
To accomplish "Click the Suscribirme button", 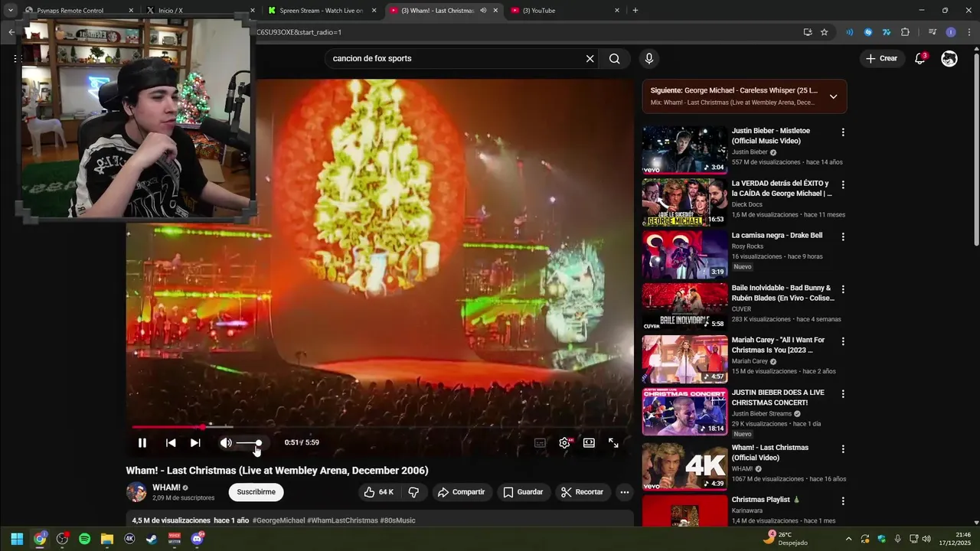I will tap(256, 492).
